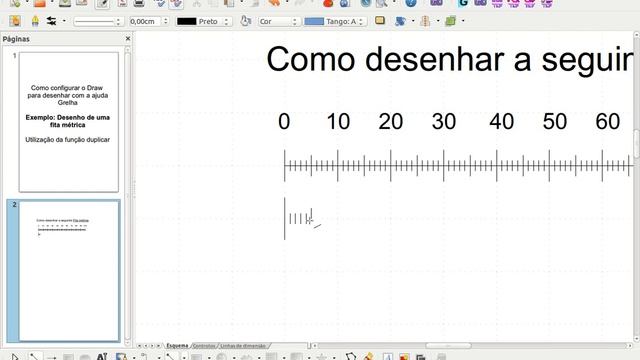Click the first-tab navigation arrow by layer tabs

pos(139,346)
